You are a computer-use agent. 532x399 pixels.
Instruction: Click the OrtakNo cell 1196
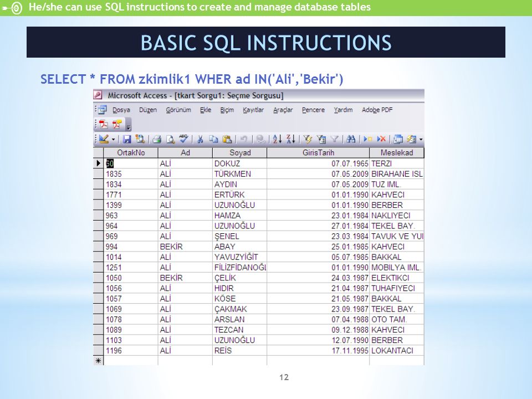point(131,350)
